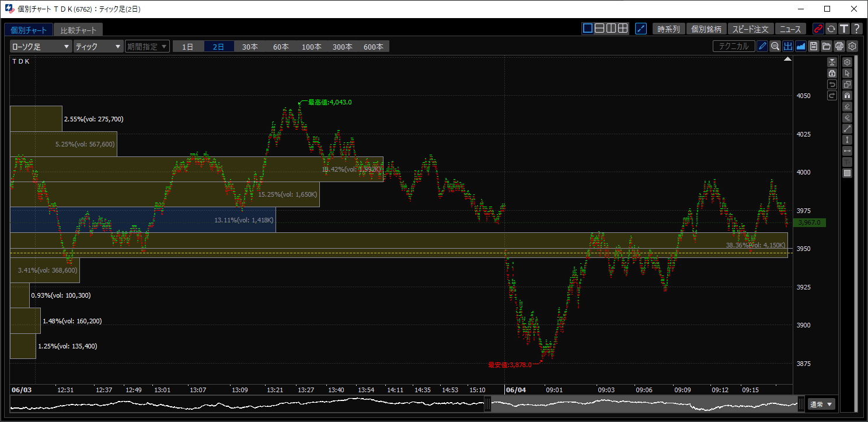Toggle the red link symbol button

click(818, 29)
